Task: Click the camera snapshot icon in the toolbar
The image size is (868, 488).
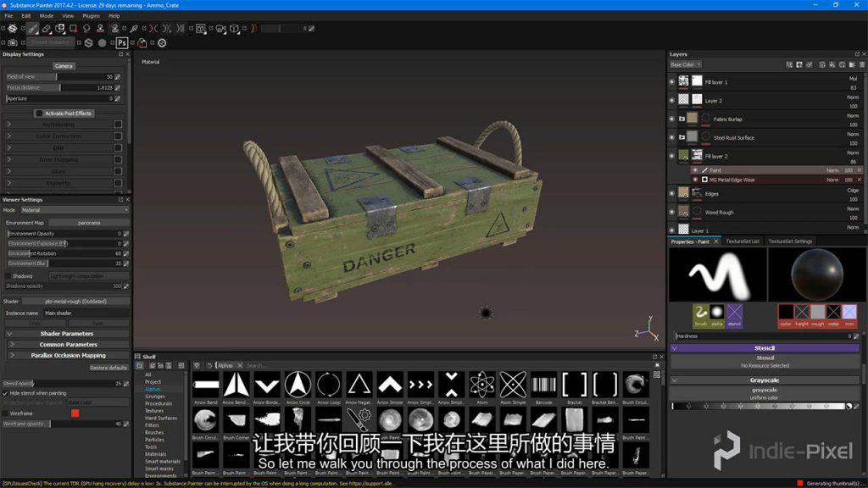Action: click(12, 42)
